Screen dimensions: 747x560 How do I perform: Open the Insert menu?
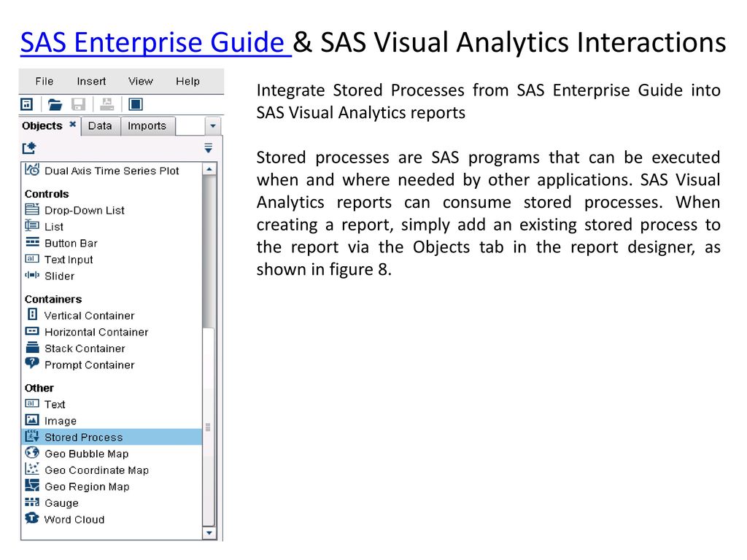pyautogui.click(x=91, y=82)
